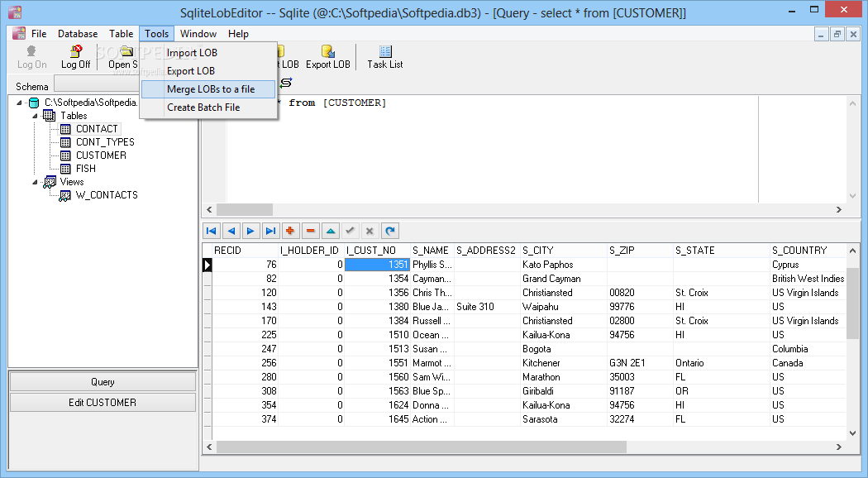Click cell with city Kato Paphos

[564, 265]
